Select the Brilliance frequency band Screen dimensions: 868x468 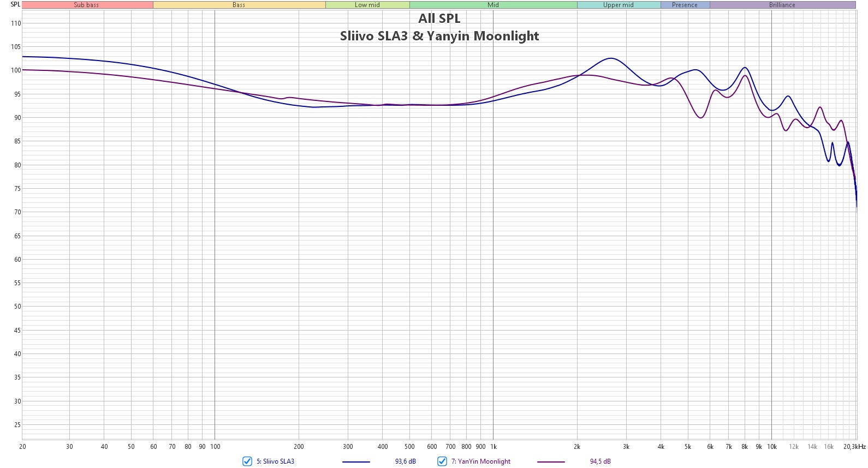pos(782,5)
